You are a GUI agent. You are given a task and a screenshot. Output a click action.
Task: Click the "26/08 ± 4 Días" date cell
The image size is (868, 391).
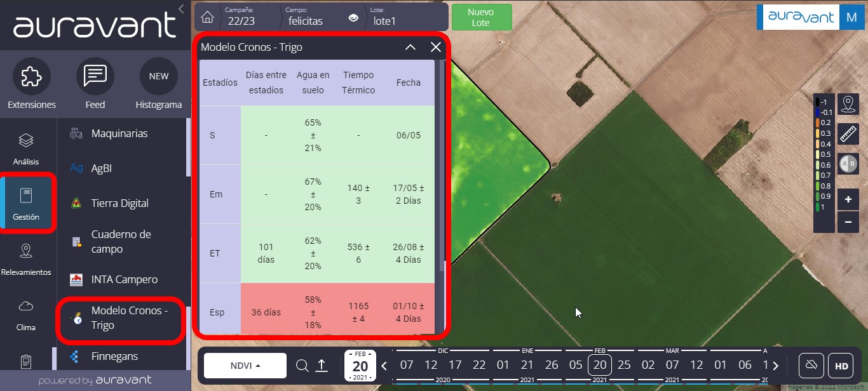coord(409,253)
